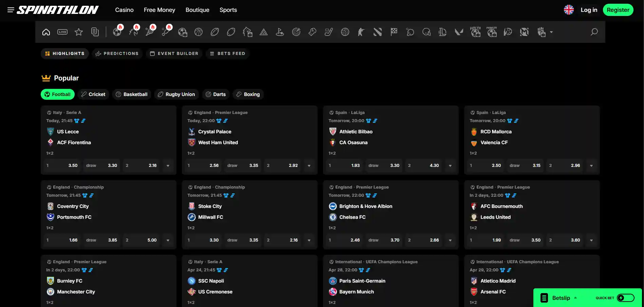The image size is (644, 307).
Task: Open the Casino menu item
Action: pyautogui.click(x=124, y=10)
